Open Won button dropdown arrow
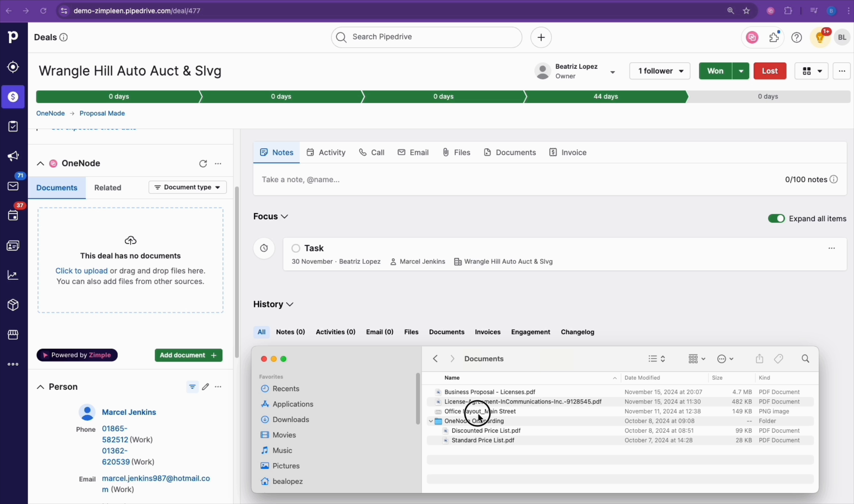The width and height of the screenshot is (854, 504). click(x=741, y=71)
